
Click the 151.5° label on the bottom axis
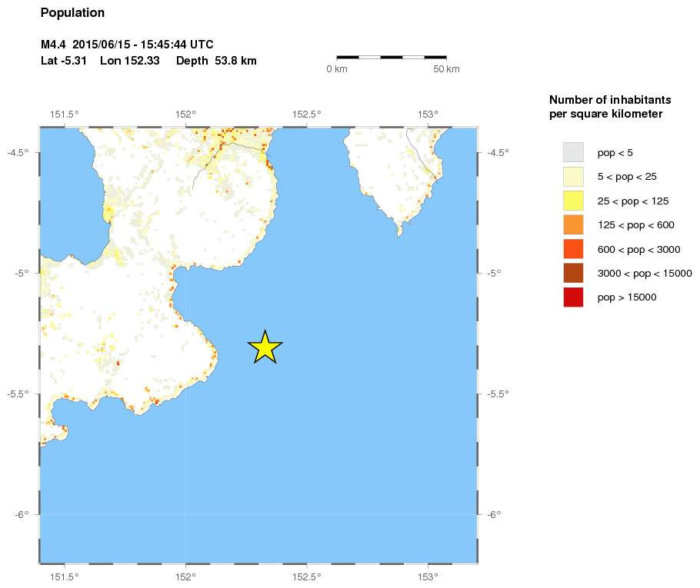(x=64, y=576)
